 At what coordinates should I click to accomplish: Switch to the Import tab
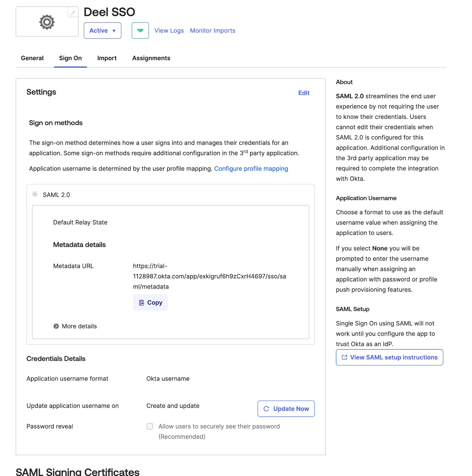click(107, 58)
